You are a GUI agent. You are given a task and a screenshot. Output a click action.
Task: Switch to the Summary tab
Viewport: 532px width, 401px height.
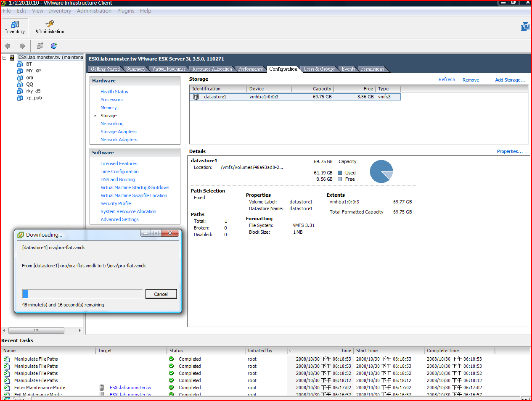point(136,69)
